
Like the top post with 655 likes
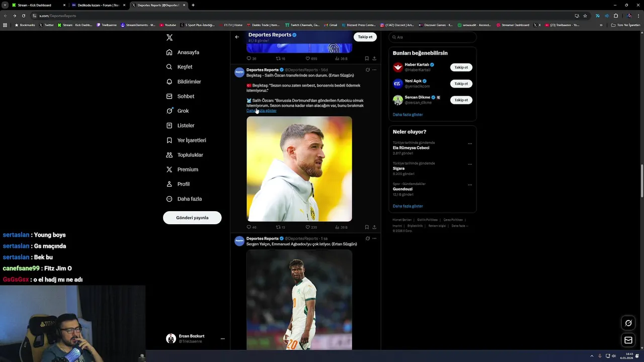(x=311, y=58)
